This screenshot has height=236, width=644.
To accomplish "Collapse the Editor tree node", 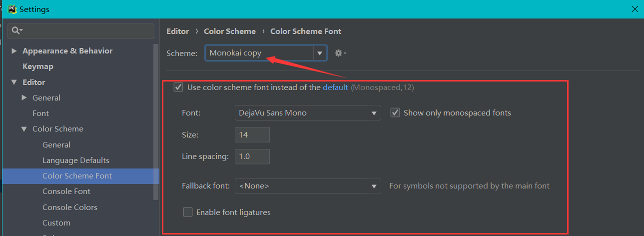I will (14, 82).
